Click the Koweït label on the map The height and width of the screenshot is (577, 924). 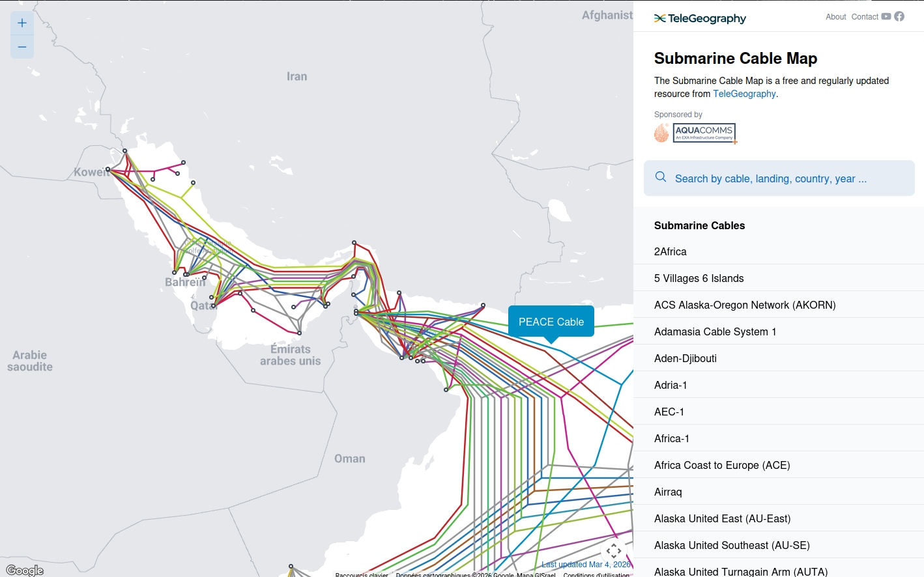pyautogui.click(x=91, y=172)
